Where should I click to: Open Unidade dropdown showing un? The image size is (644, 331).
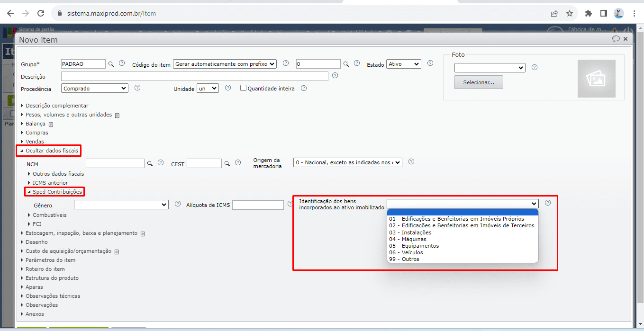(x=208, y=88)
